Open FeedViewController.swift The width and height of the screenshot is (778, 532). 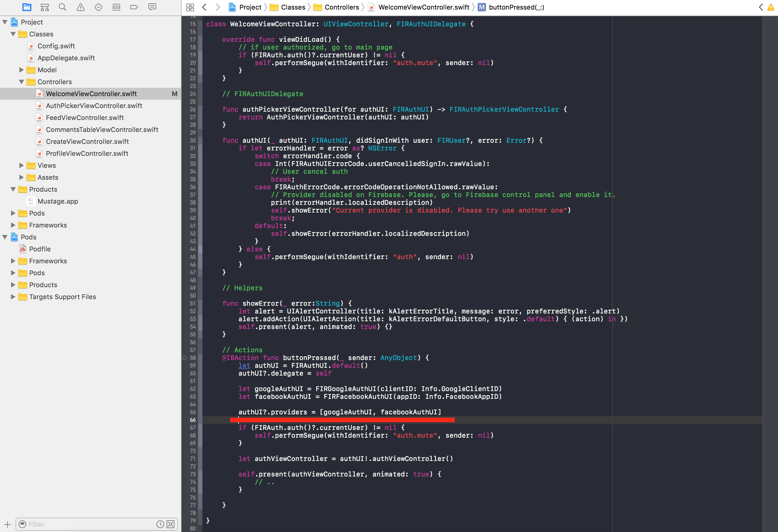click(x=85, y=118)
